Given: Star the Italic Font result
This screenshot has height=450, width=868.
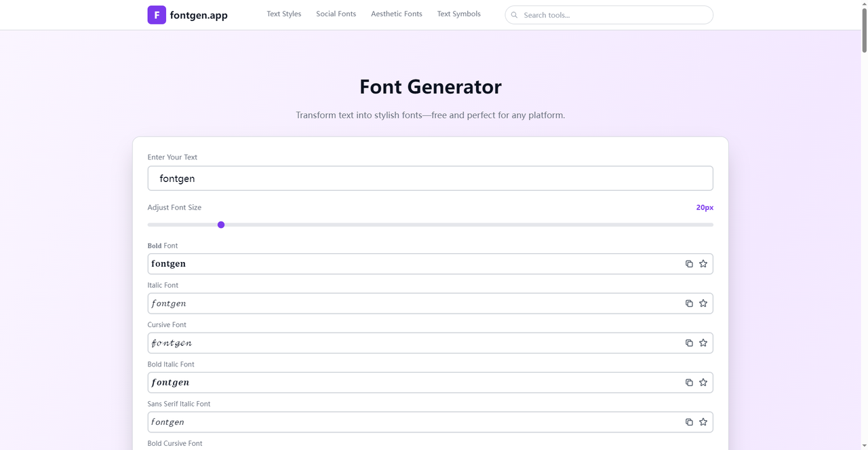Looking at the screenshot, I should [x=703, y=303].
